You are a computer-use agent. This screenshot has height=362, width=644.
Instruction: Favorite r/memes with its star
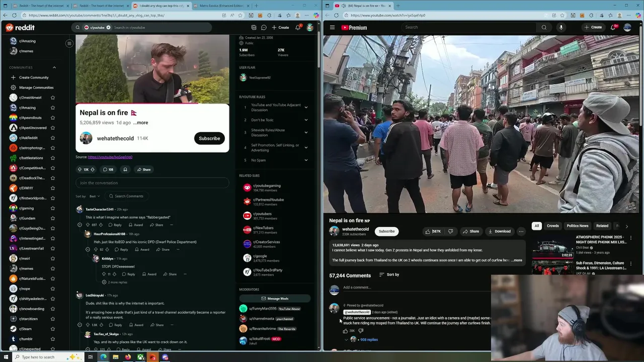[53, 268]
